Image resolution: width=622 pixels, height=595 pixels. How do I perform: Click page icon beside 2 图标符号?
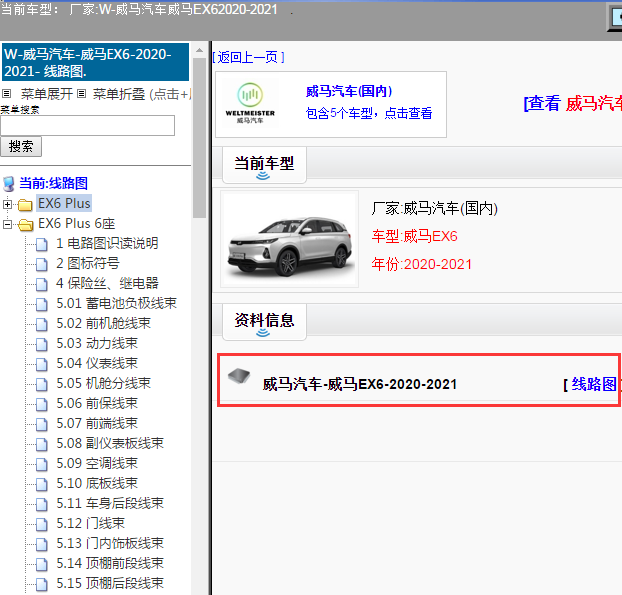point(42,264)
